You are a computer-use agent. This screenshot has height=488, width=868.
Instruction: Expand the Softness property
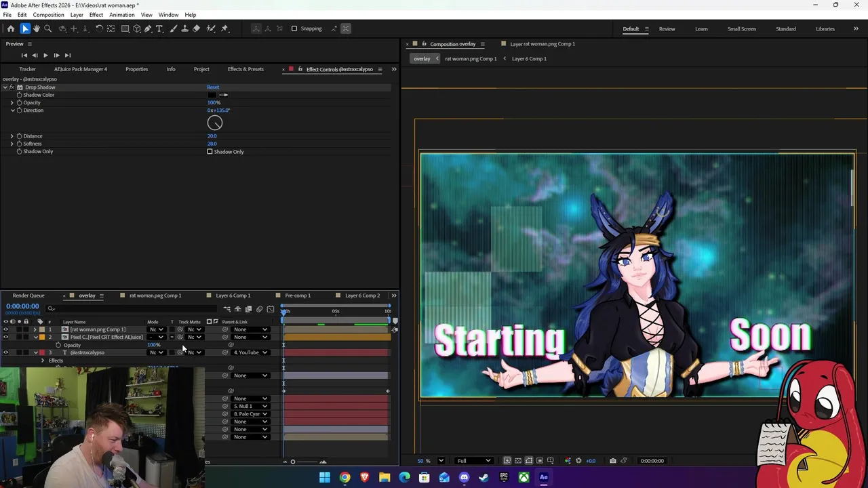pos(12,144)
